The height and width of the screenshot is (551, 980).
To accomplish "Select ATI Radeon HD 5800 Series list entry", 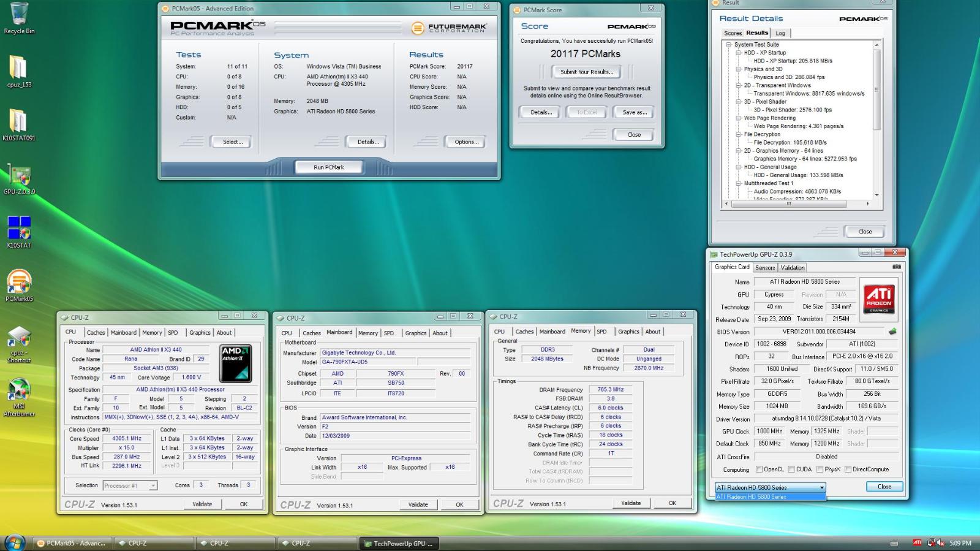I will click(x=771, y=496).
